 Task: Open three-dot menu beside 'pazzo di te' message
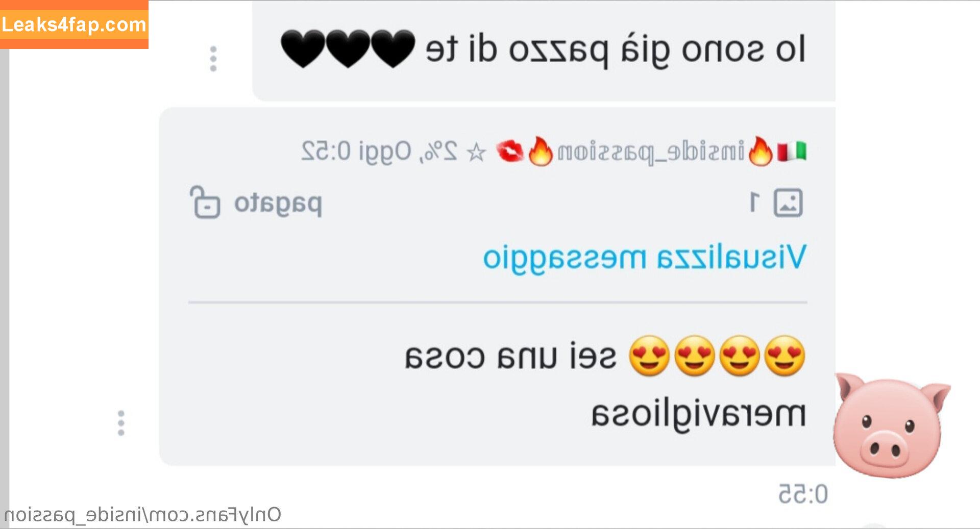[213, 59]
